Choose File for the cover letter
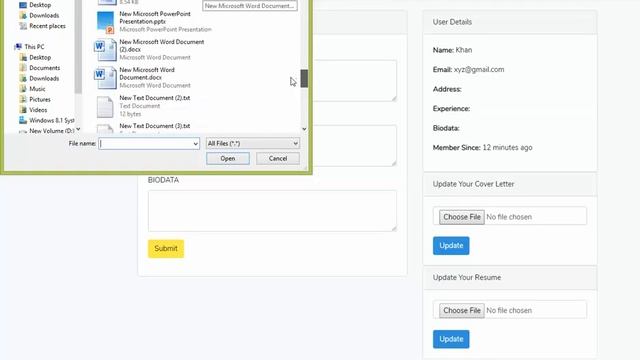This screenshot has width=640, height=360. coord(462,217)
